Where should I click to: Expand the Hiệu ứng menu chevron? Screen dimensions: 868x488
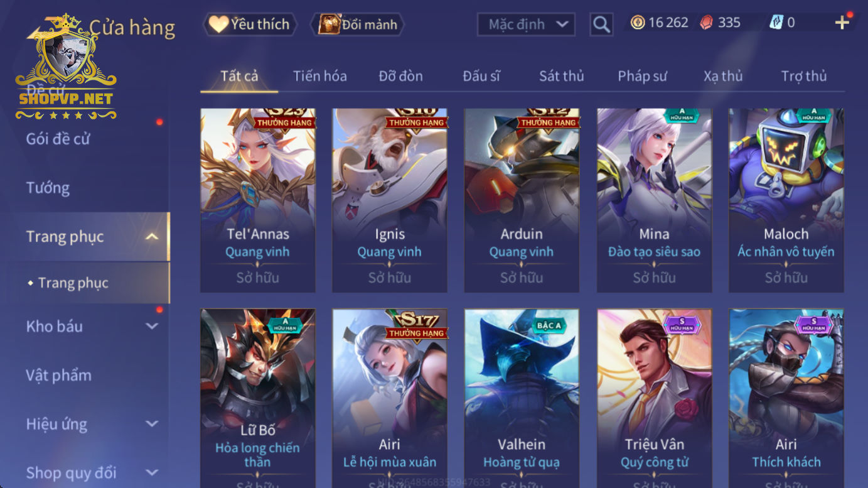[152, 424]
